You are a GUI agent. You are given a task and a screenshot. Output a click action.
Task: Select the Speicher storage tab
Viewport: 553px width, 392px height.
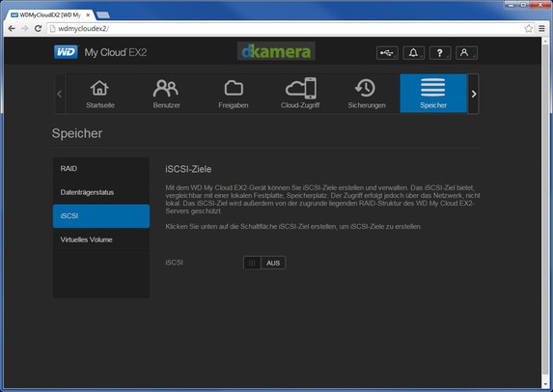tap(433, 94)
